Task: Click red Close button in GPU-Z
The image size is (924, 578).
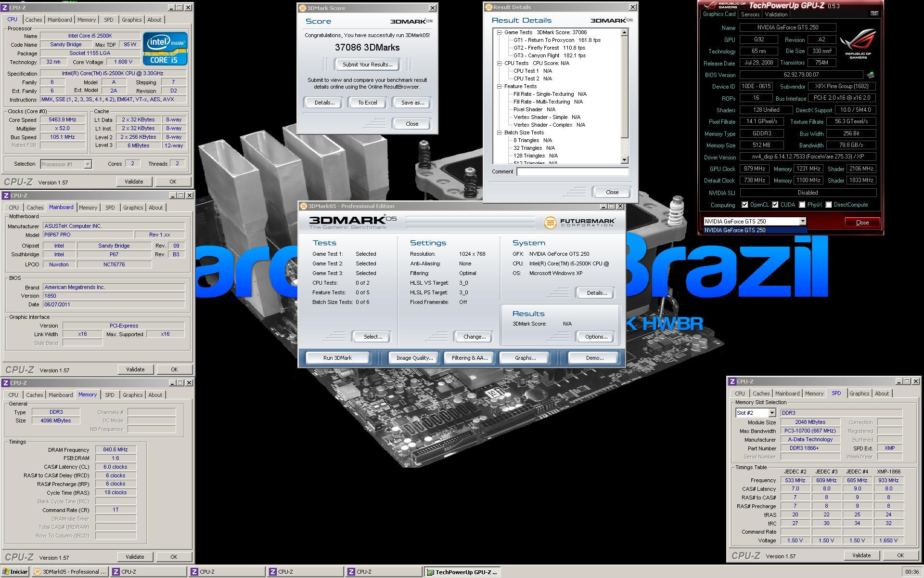Action: (862, 222)
